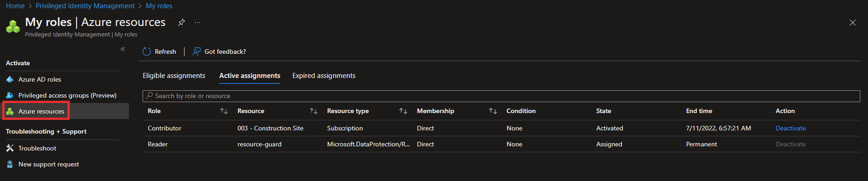Click None condition in Reader row
This screenshot has height=181, width=868.
click(x=514, y=144)
